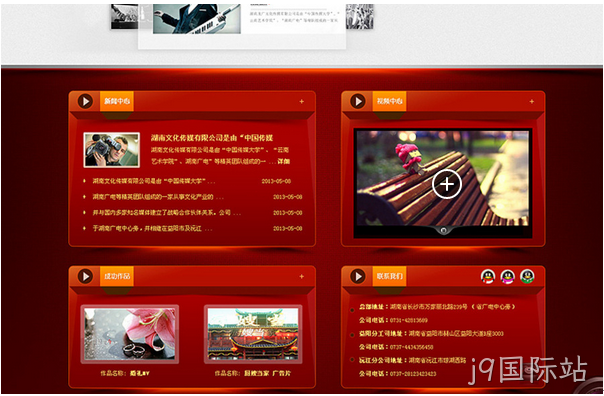Select the 视频中心 orange tab

click(x=389, y=101)
